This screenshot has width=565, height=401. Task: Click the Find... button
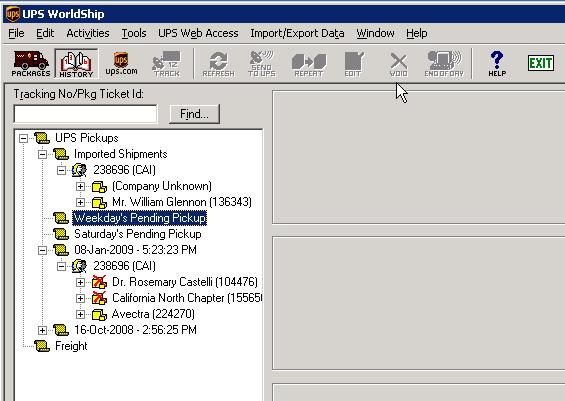click(194, 114)
